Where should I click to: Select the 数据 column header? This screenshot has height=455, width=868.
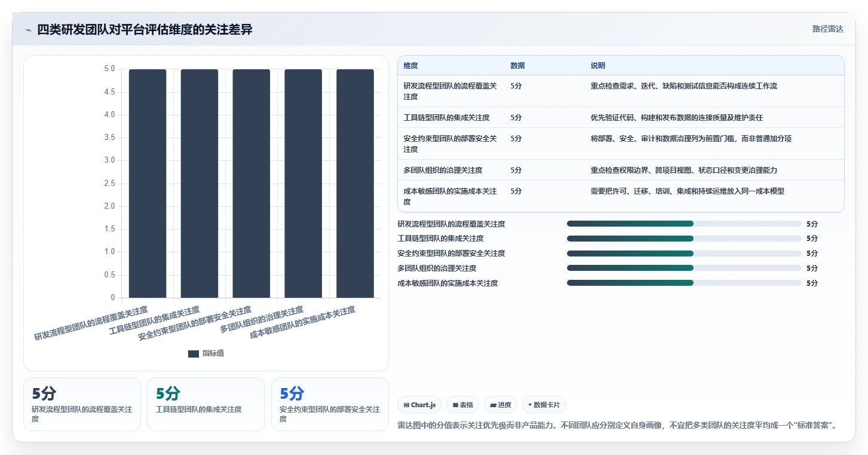(517, 66)
